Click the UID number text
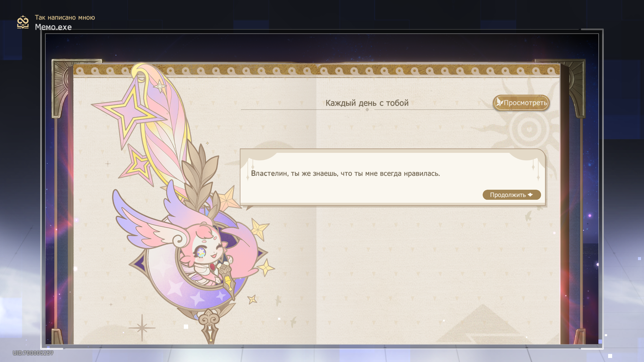 coord(33,353)
